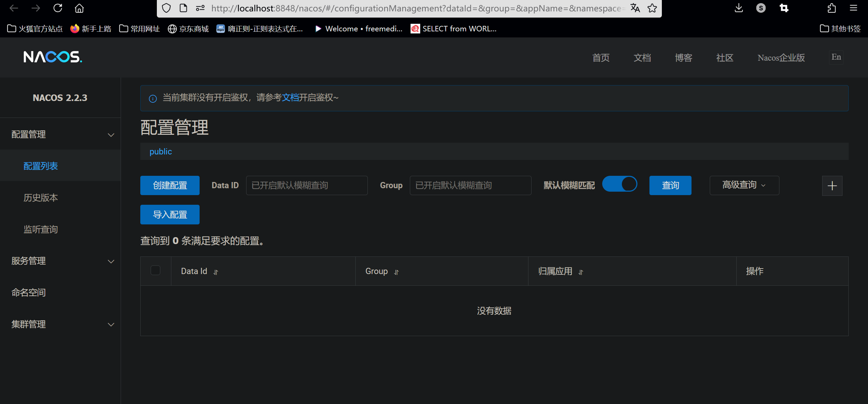This screenshot has width=868, height=404.
Task: Click the Data Id sort icon
Action: tap(216, 272)
